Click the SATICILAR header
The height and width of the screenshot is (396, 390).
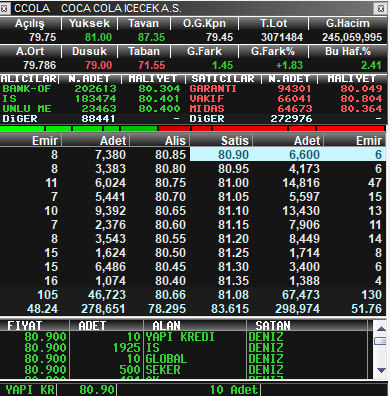point(223,79)
